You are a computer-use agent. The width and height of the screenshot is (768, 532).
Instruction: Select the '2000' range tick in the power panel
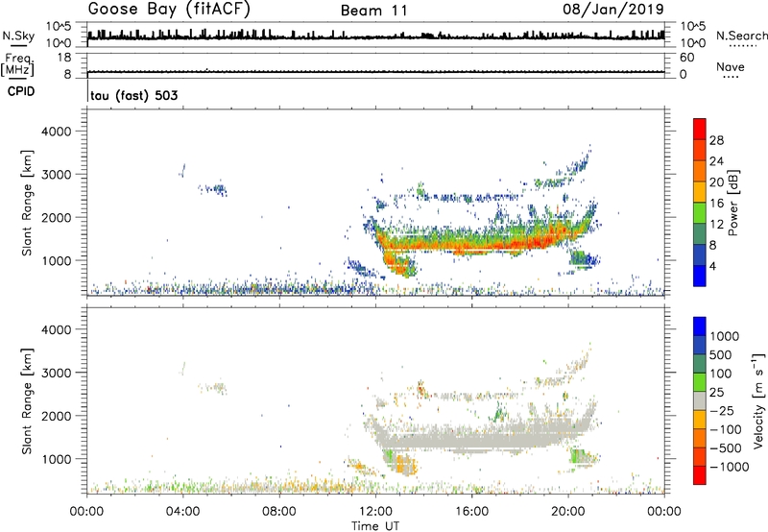point(57,217)
